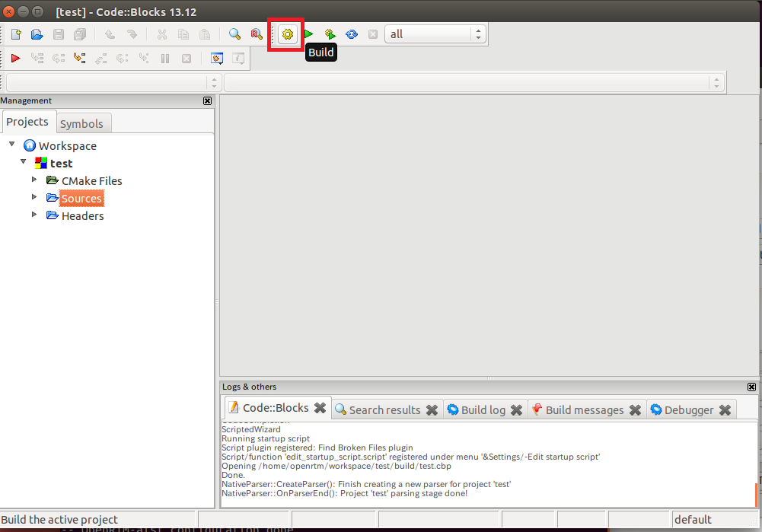Close the Management panel
This screenshot has height=532, width=762.
coord(208,100)
